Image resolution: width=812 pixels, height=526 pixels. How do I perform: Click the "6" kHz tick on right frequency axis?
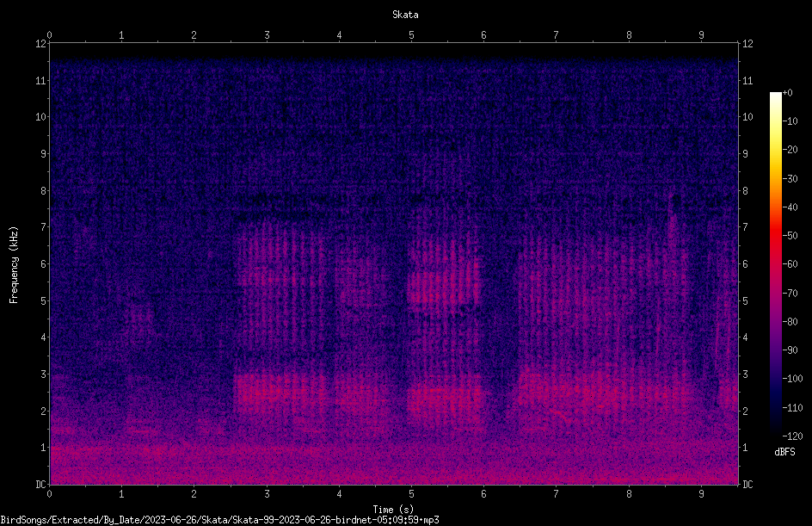[745, 263]
